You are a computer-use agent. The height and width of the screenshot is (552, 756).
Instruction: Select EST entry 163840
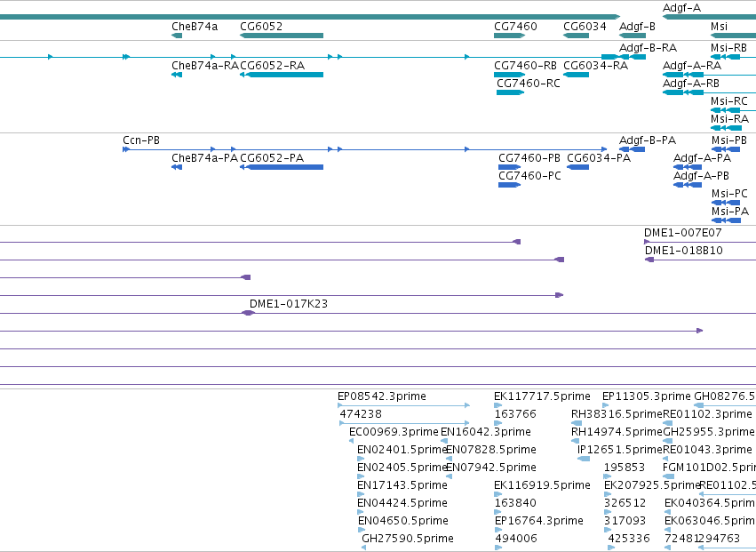click(515, 503)
